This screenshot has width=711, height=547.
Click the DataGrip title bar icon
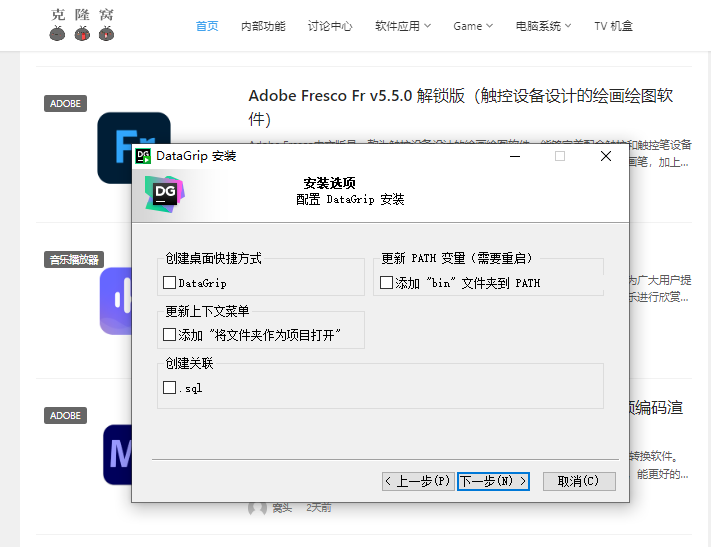pos(143,156)
